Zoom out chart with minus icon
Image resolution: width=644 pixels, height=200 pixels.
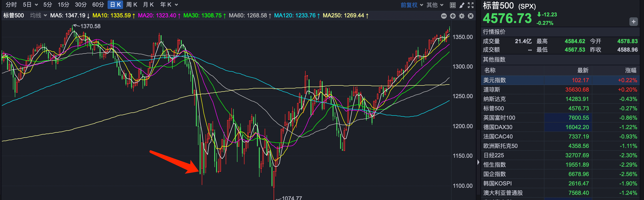coord(444,16)
